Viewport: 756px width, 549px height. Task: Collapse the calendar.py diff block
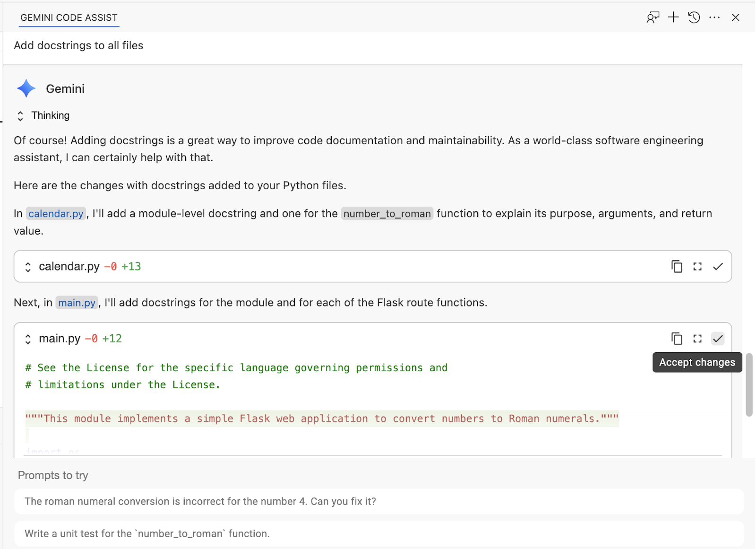point(28,267)
